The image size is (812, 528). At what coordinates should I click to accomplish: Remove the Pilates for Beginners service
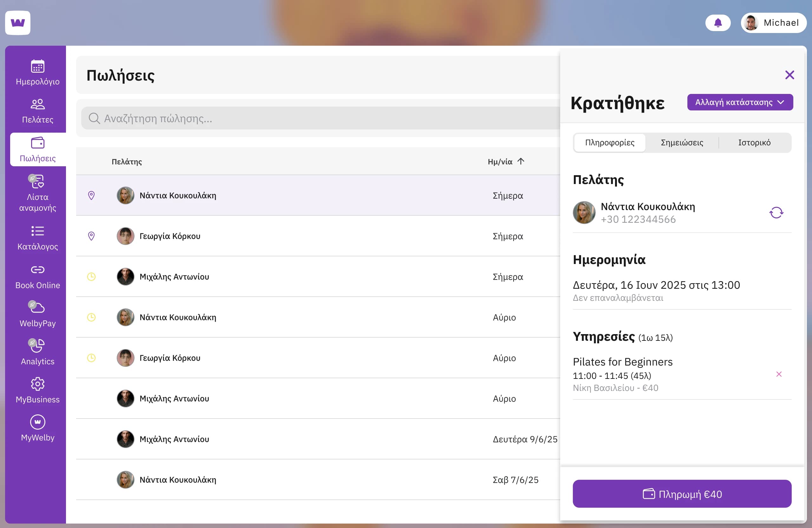click(x=779, y=374)
